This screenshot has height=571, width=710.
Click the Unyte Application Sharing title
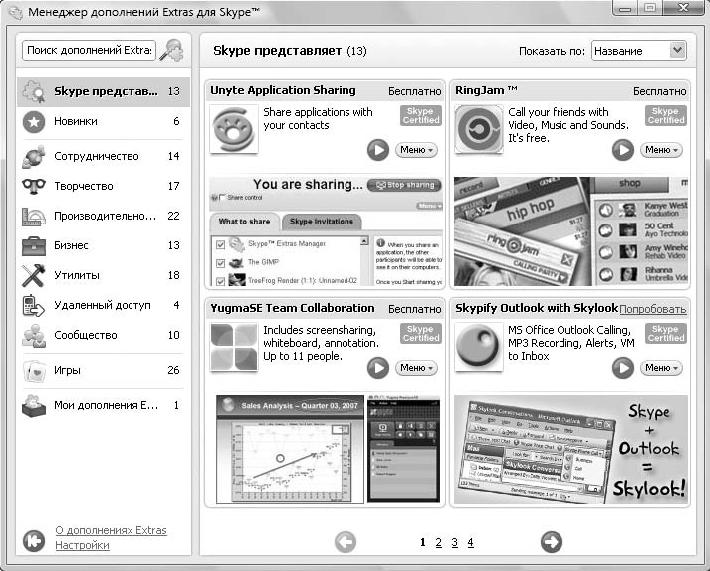[283, 91]
